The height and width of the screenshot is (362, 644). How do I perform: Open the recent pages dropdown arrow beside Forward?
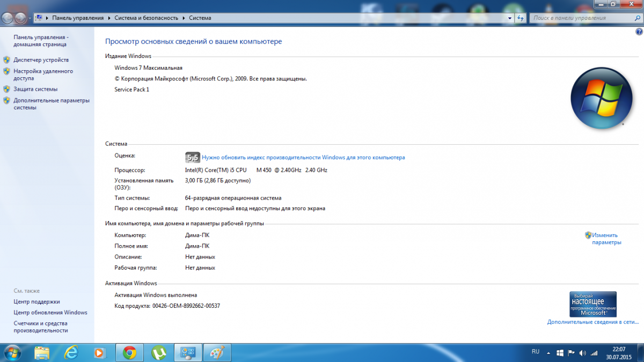click(x=30, y=18)
